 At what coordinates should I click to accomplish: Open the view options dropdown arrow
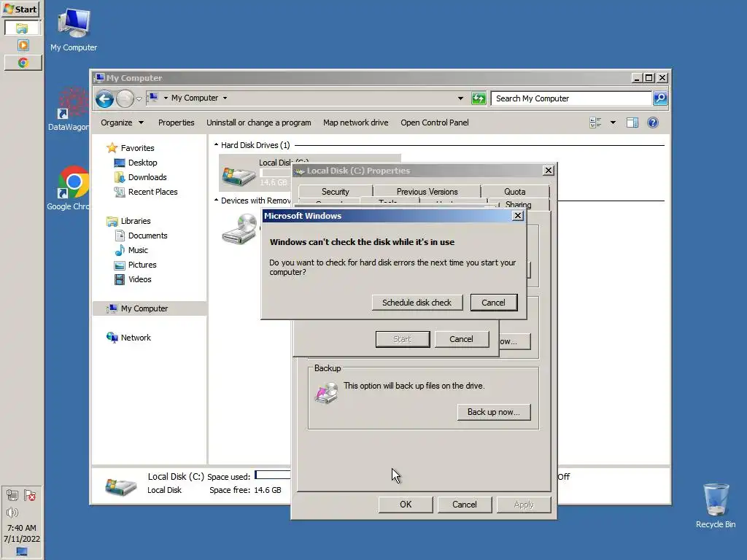tap(613, 122)
